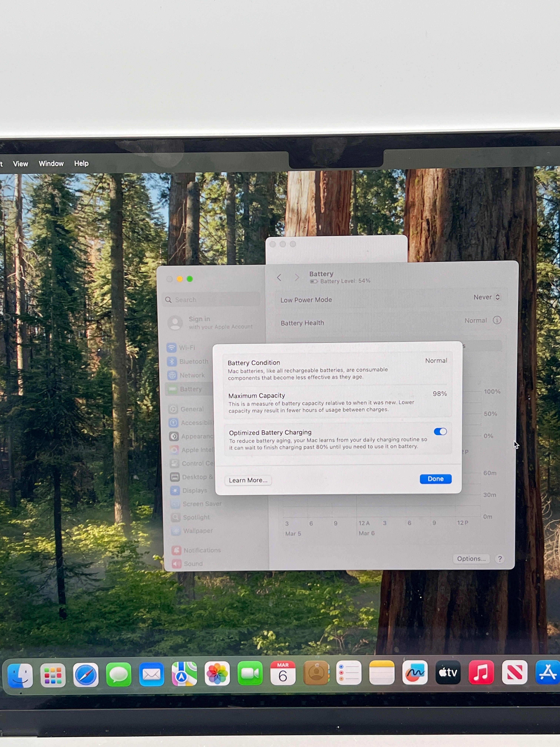Launch Maps from the Dock
The width and height of the screenshot is (560, 747).
coord(184,674)
